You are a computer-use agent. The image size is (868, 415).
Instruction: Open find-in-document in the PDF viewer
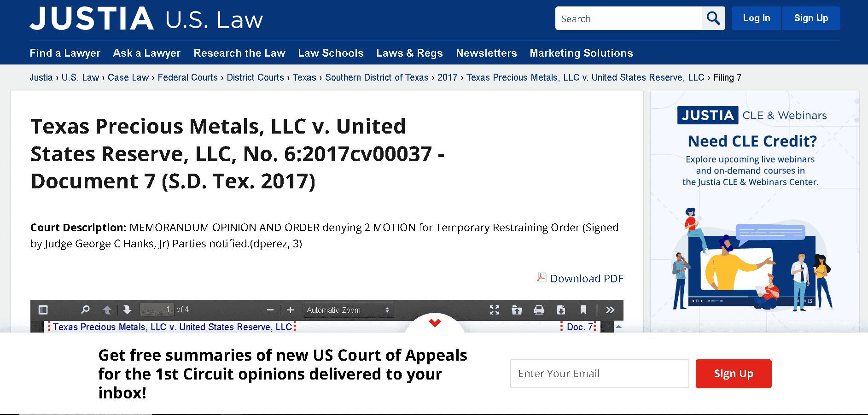pos(85,310)
